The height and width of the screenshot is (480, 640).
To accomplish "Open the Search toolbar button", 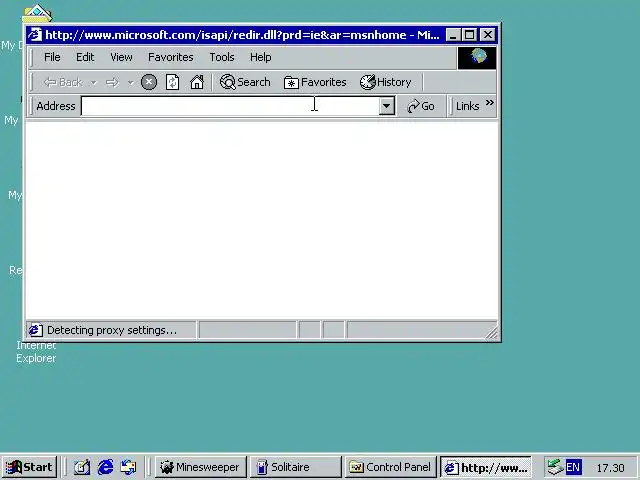I will pos(245,82).
